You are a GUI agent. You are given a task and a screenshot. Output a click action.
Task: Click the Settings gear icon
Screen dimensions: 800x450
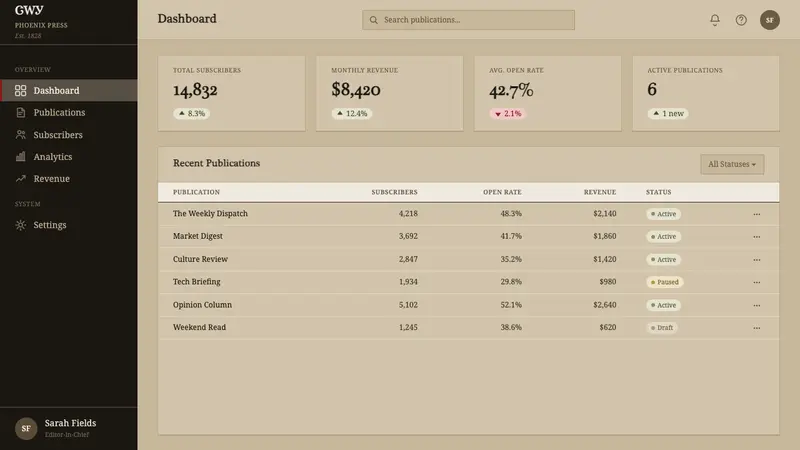(x=20, y=225)
